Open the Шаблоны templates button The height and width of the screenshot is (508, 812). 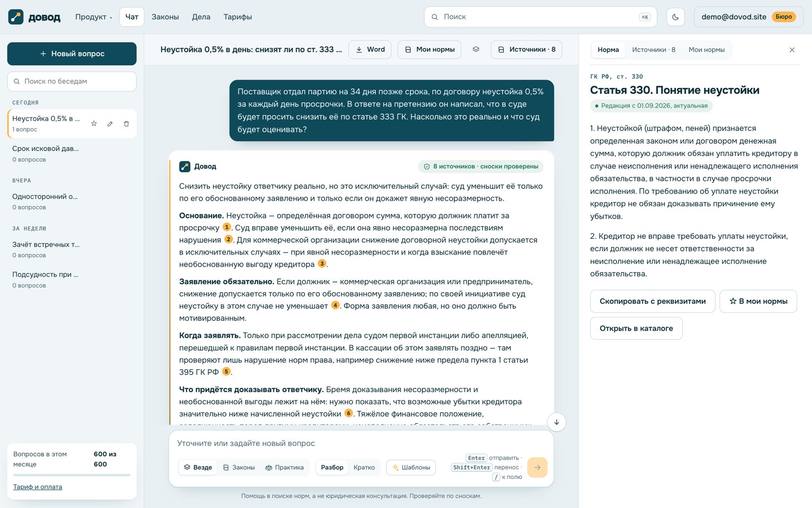click(x=411, y=467)
